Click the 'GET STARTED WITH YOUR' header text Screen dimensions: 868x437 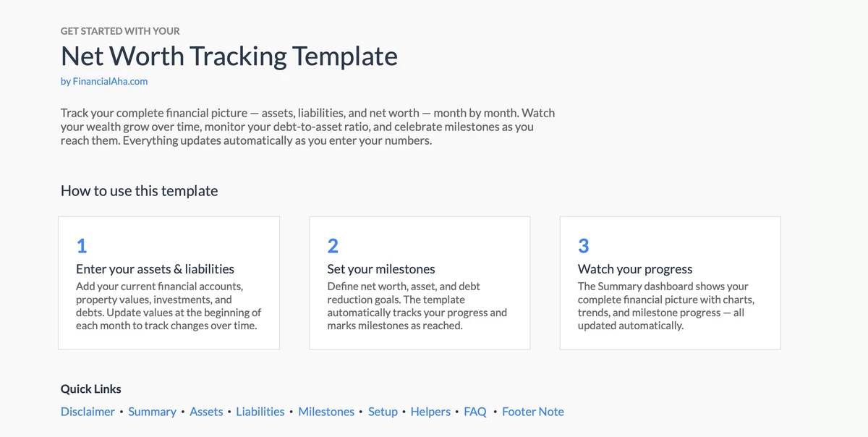(x=120, y=31)
